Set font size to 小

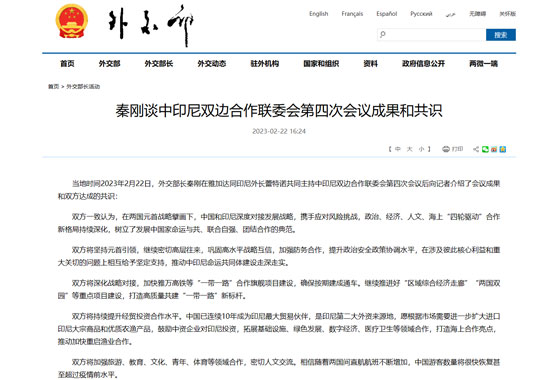[421, 149]
